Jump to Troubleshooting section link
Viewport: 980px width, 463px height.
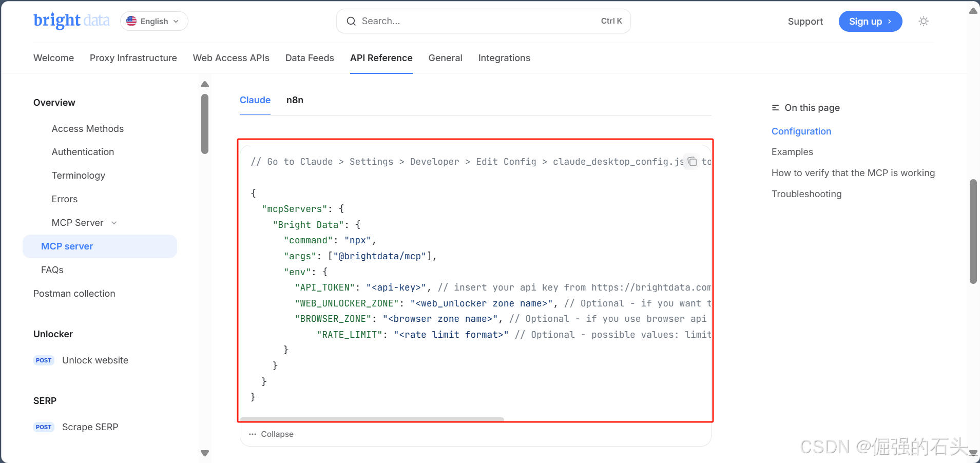pyautogui.click(x=806, y=194)
